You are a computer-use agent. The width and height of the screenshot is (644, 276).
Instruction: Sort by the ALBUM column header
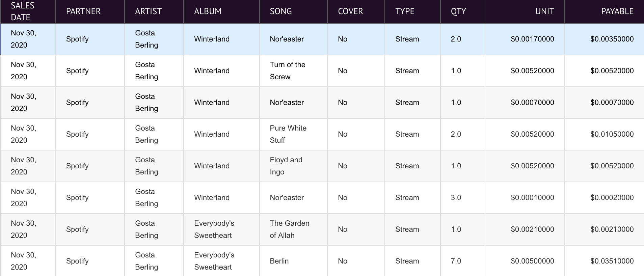(x=221, y=11)
